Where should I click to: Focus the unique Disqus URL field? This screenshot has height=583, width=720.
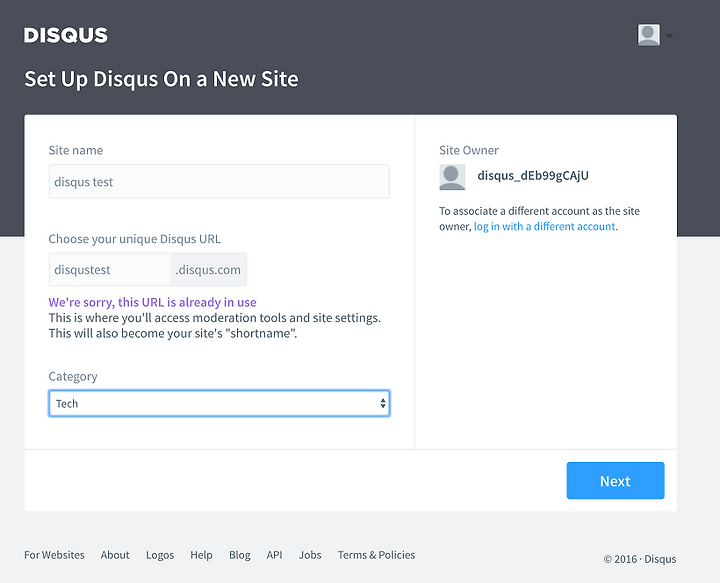110,270
